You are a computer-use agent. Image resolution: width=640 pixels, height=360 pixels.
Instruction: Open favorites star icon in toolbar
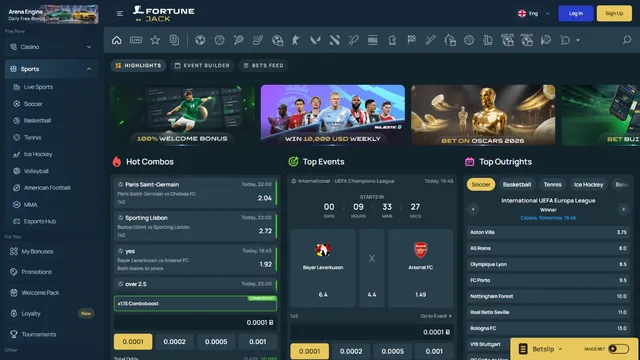(x=155, y=40)
